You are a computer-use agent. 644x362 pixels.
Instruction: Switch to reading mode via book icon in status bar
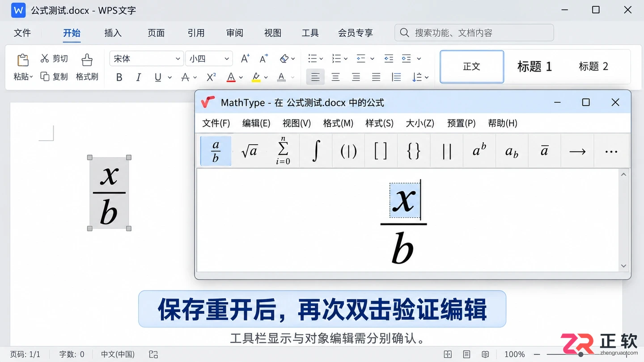click(485, 354)
